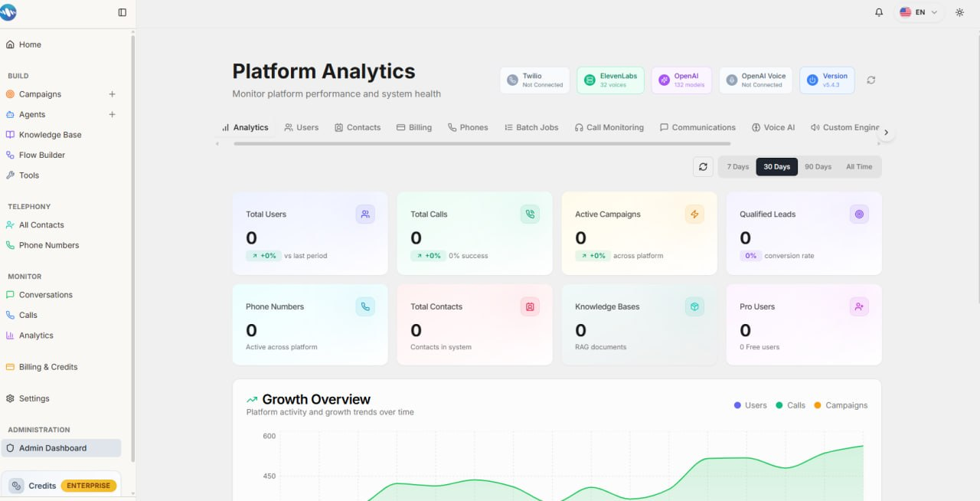This screenshot has height=501, width=980.
Task: Click the ENTERPRISE credits badge
Action: tap(89, 486)
